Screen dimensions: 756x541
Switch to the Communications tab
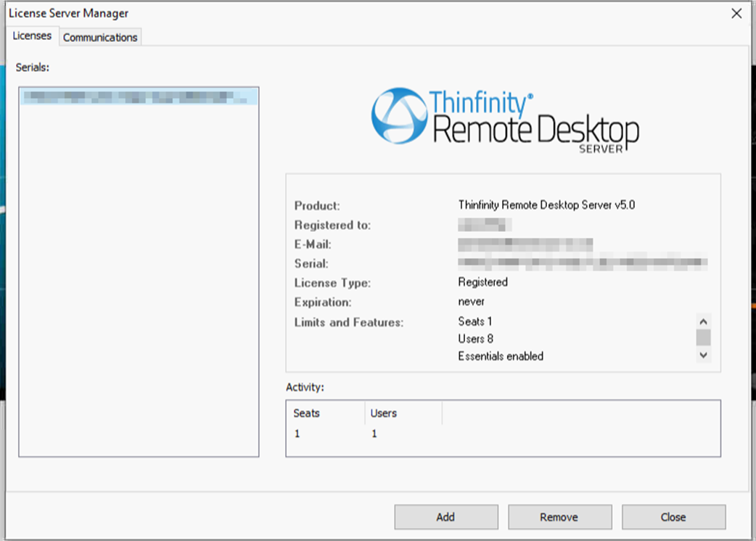pos(100,37)
